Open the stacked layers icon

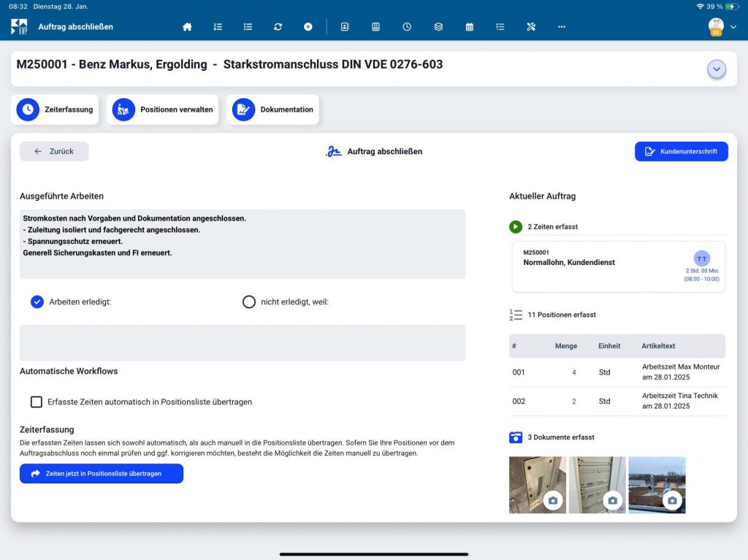click(x=438, y=27)
